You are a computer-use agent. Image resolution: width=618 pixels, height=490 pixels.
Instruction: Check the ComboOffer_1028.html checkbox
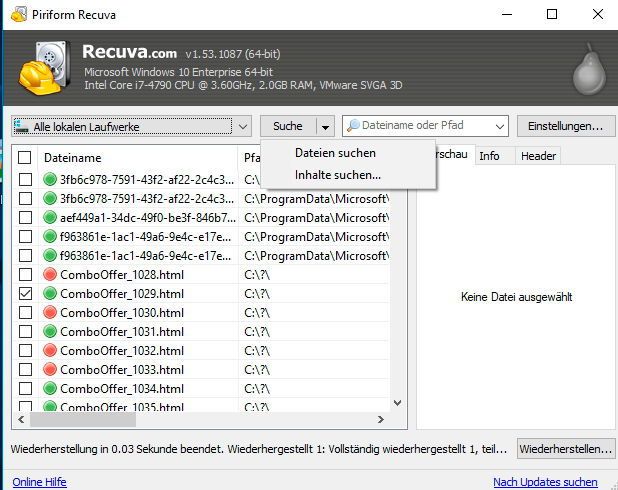pyautogui.click(x=26, y=274)
